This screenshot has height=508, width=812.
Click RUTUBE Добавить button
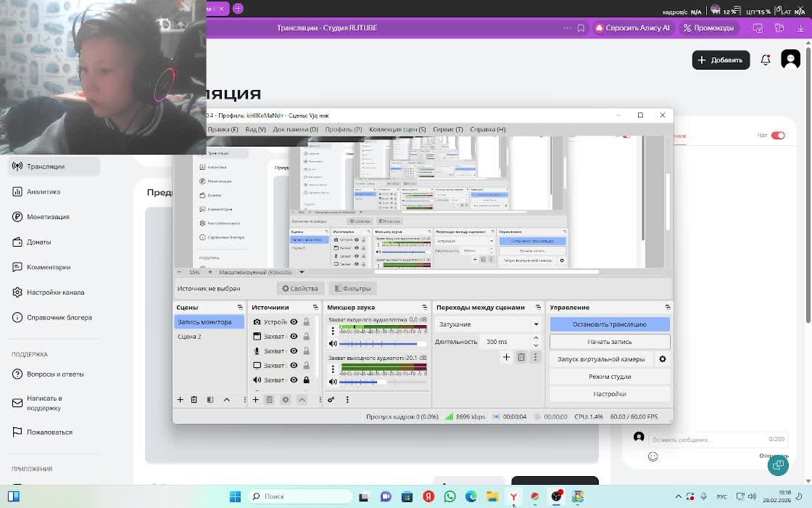tap(721, 60)
